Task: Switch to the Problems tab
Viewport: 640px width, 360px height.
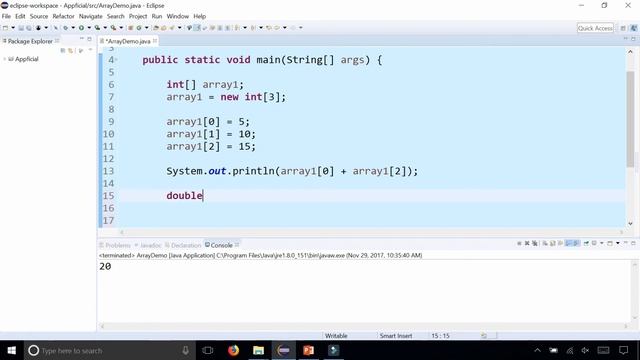Action: pyautogui.click(x=115, y=245)
